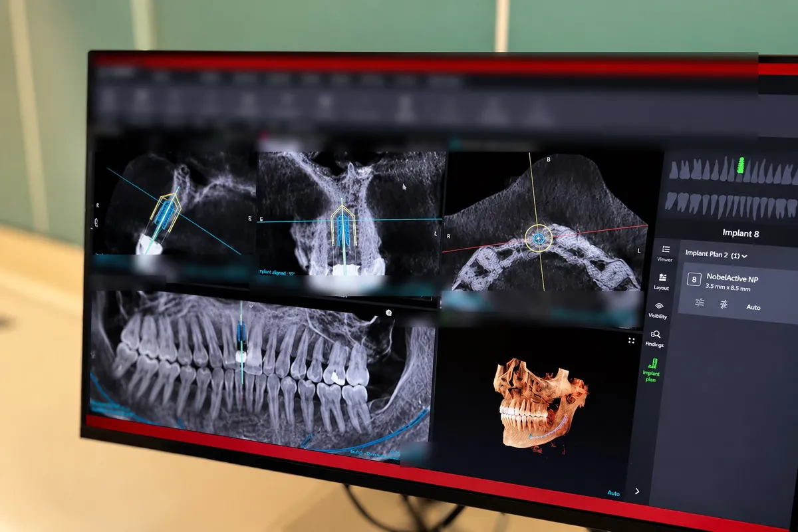Open the Layout panel
Viewport: 798px width, 532px height.
pyautogui.click(x=661, y=282)
